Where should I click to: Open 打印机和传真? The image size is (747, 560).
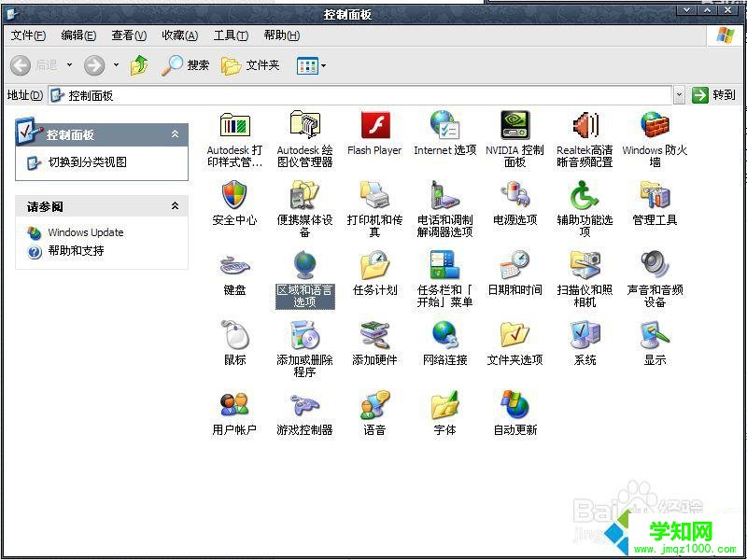374,208
